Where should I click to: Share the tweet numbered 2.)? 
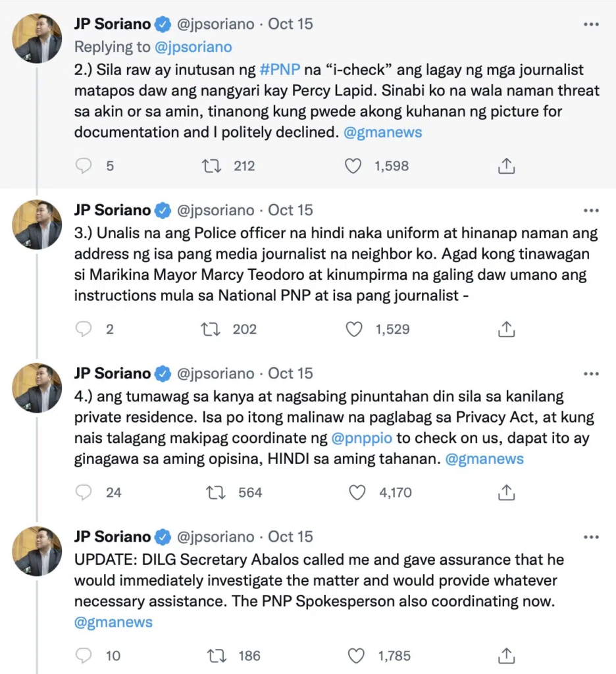[x=506, y=167]
